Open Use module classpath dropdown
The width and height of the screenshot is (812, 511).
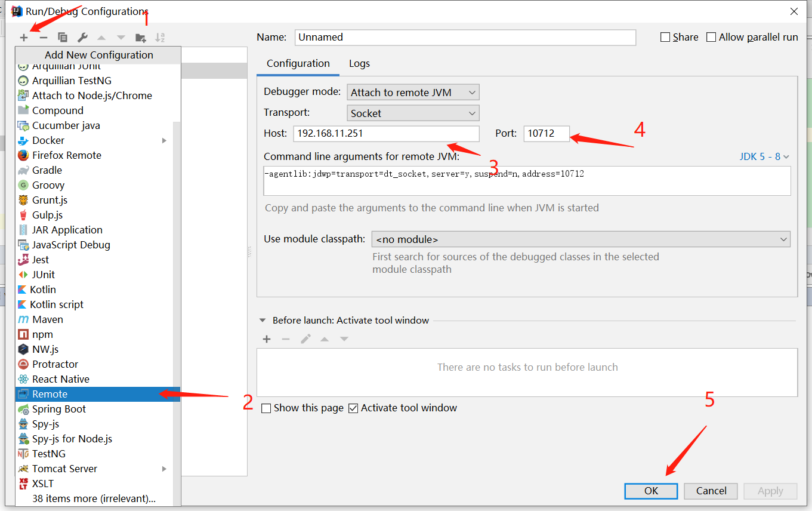581,239
